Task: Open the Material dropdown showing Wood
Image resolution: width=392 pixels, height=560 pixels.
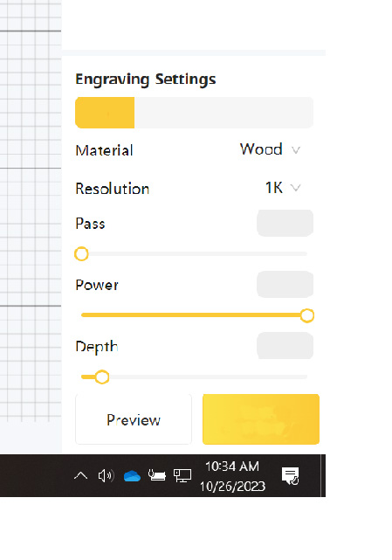Action: coord(271,149)
